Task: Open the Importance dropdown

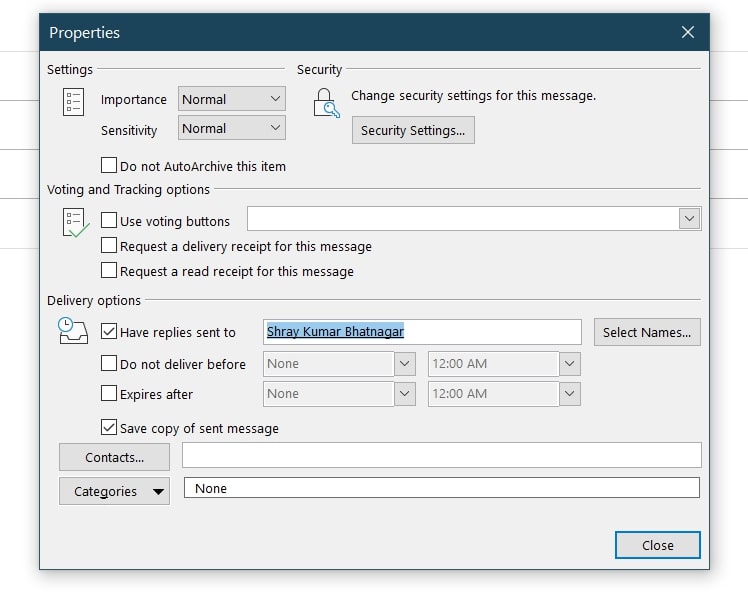Action: pos(232,99)
